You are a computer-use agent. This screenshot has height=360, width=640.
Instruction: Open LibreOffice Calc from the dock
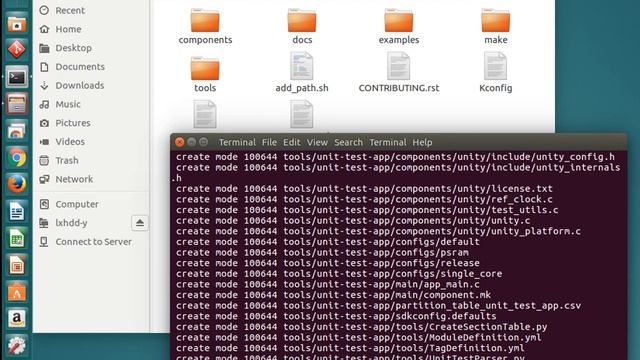pos(17,238)
